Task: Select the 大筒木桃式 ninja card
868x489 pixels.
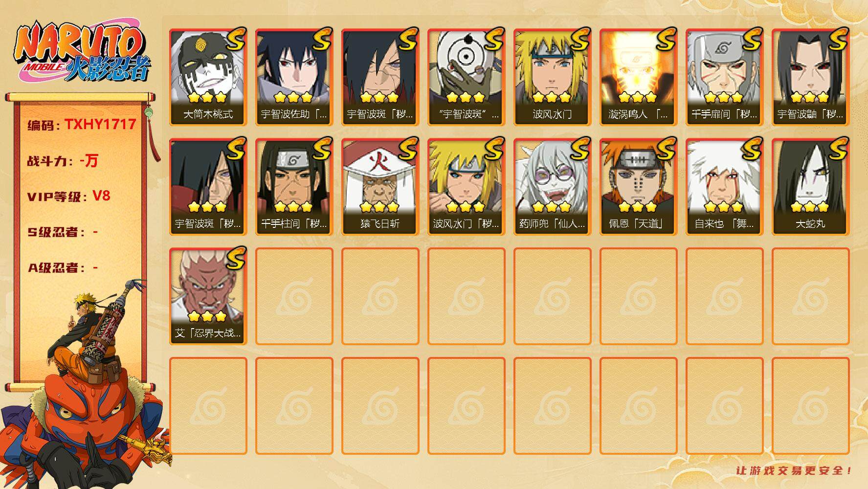Action: pos(208,77)
